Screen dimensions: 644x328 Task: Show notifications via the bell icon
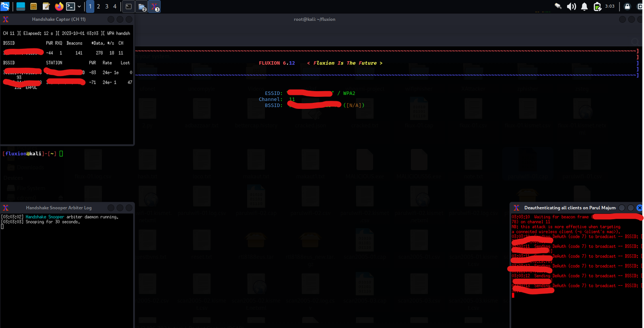tap(584, 6)
